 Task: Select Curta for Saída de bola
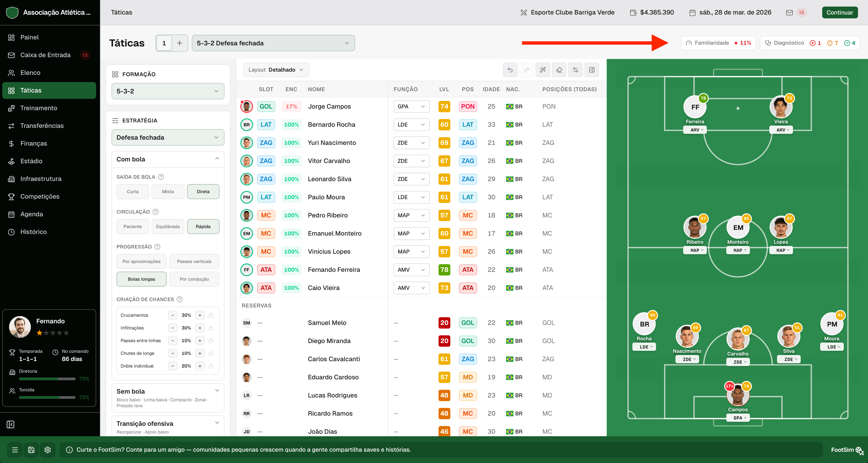132,191
